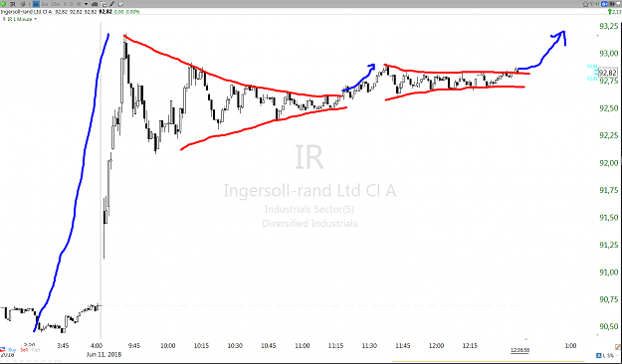
Task: Switch to the Weekly timeframe
Action: tap(79, 4)
